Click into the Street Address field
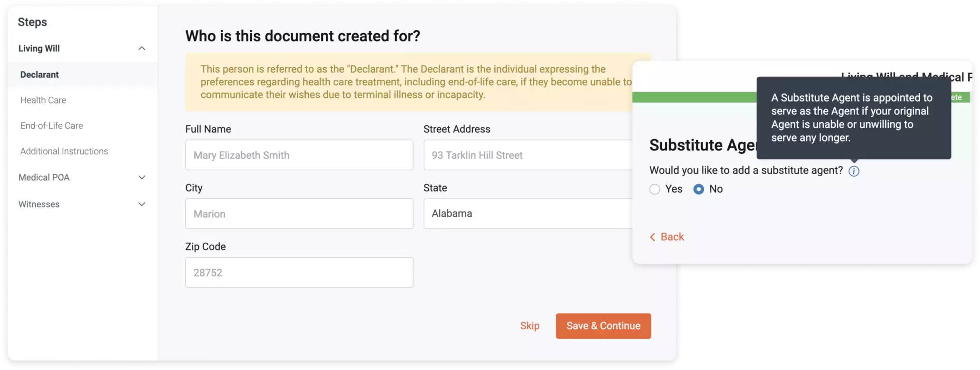 (x=527, y=155)
